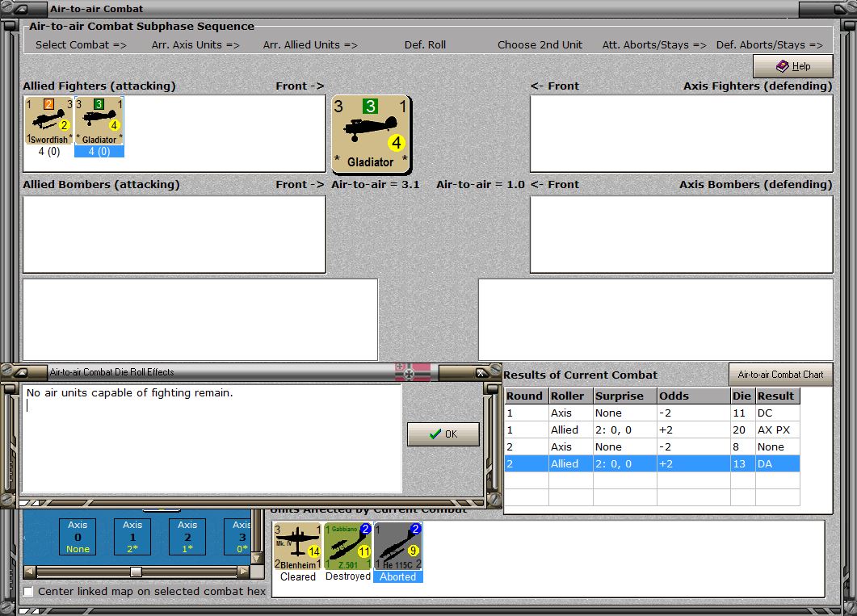Click the Select Combat => subphase step

[x=81, y=44]
